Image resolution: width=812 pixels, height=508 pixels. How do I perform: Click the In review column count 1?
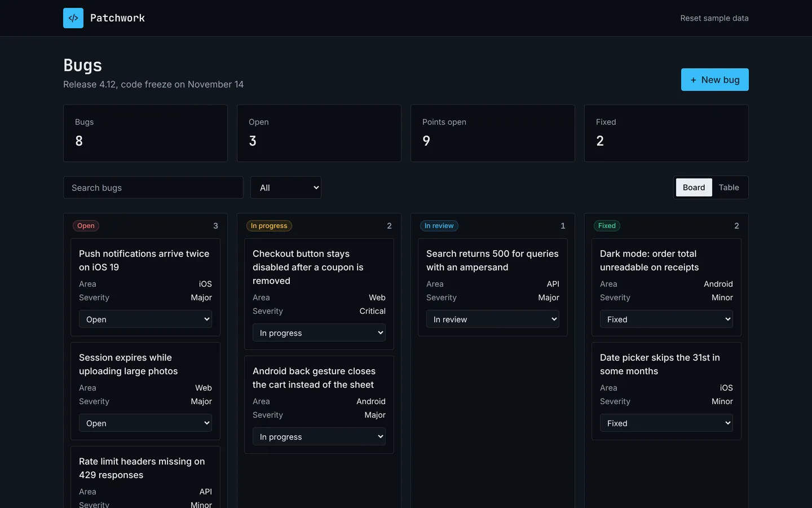(x=563, y=226)
